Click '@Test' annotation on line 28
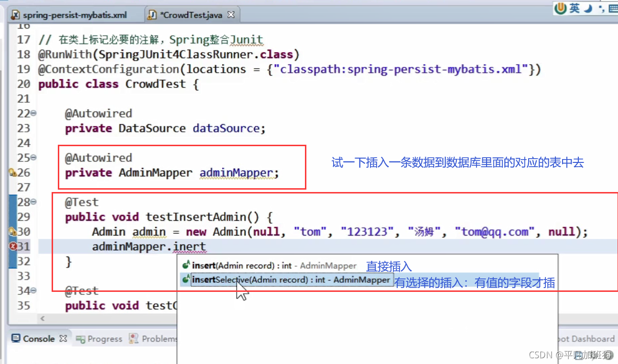 [x=82, y=203]
